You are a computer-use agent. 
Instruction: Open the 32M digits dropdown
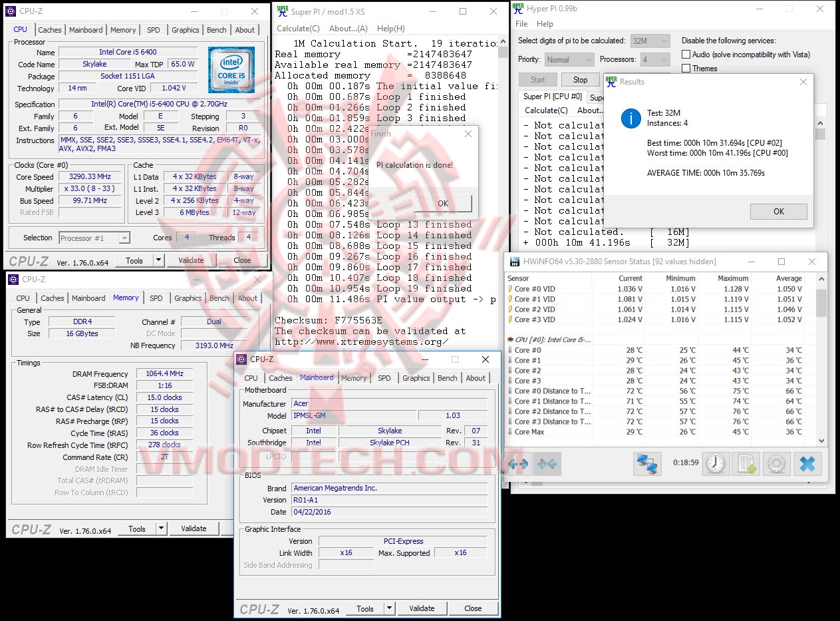click(650, 41)
